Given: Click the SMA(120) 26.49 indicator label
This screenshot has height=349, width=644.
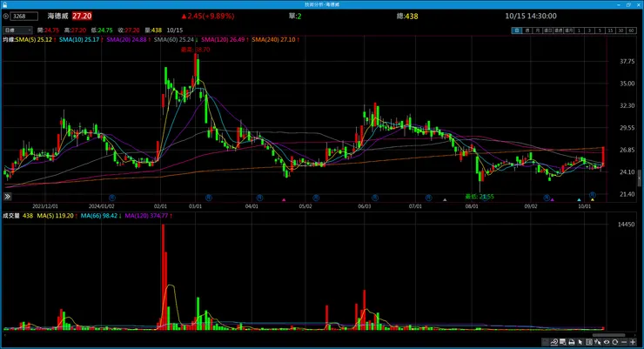Looking at the screenshot, I should coord(225,39).
